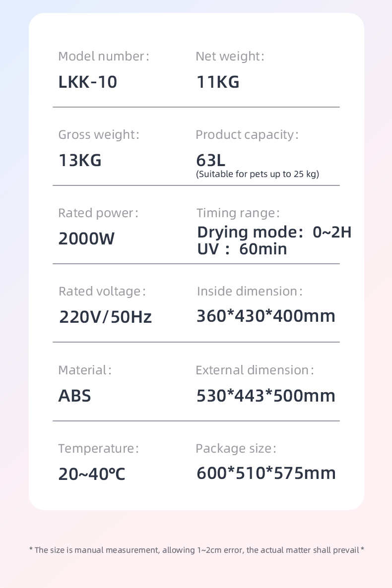Click the manual measurement disclaimer footnote

[196, 550]
